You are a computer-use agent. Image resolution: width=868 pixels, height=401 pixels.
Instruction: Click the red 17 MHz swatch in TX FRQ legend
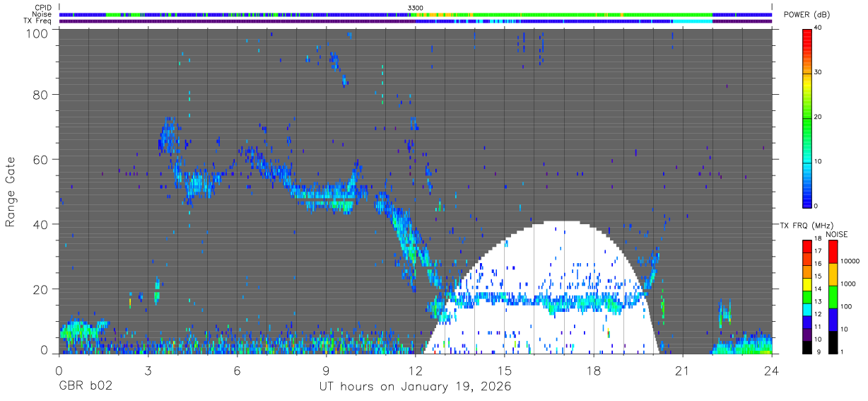tap(807, 246)
